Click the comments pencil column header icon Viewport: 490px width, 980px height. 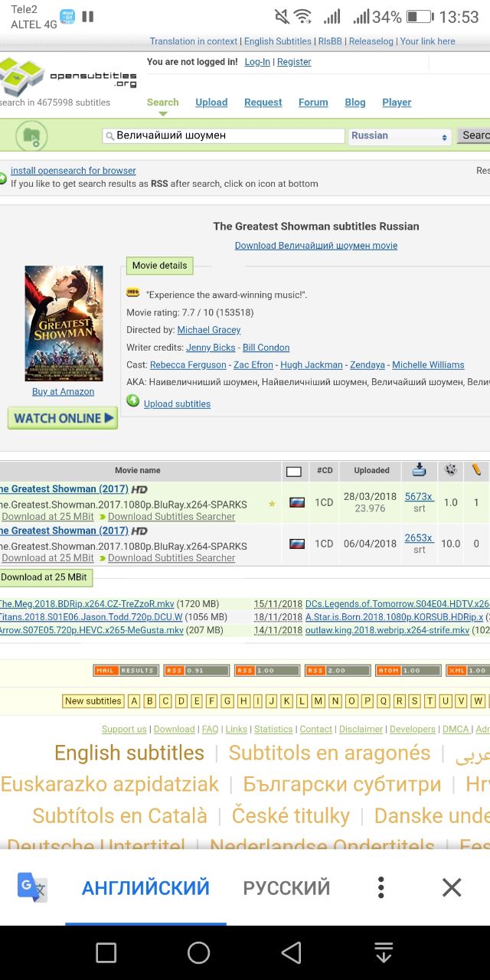tap(476, 470)
